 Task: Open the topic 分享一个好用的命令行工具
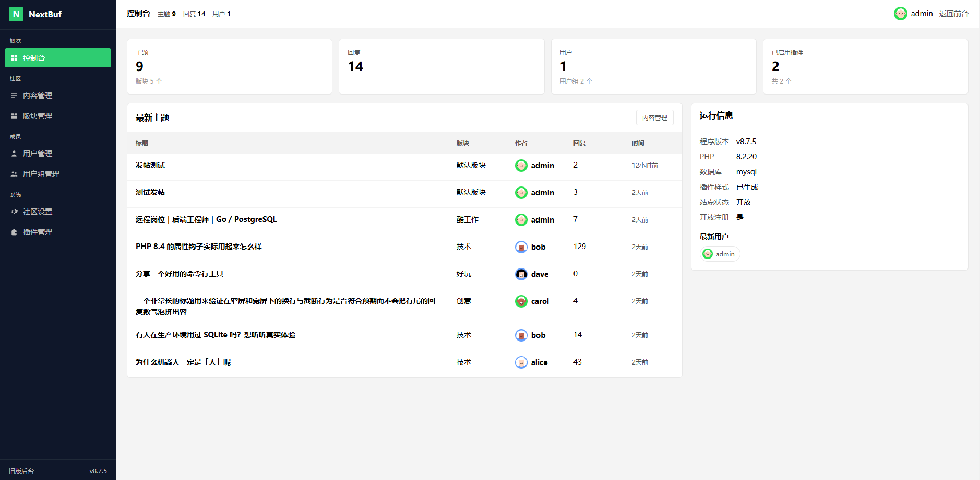pyautogui.click(x=180, y=274)
